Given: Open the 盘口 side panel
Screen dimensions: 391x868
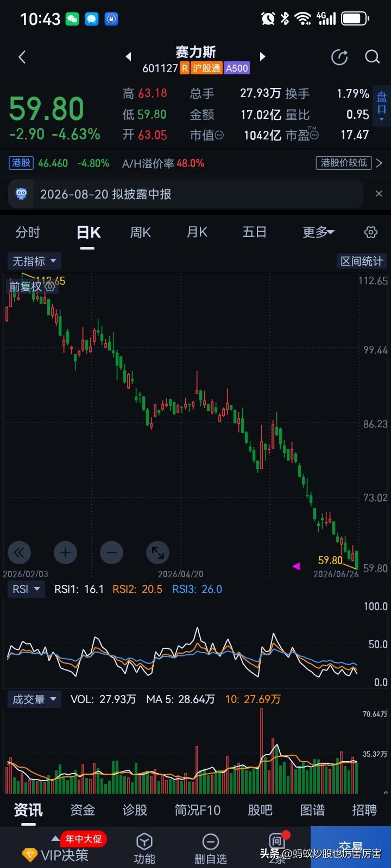Looking at the screenshot, I should [x=382, y=107].
